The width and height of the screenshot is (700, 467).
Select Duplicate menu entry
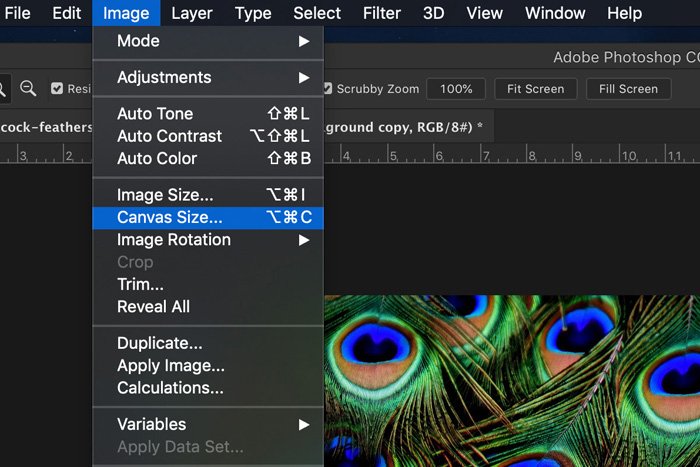(x=160, y=344)
